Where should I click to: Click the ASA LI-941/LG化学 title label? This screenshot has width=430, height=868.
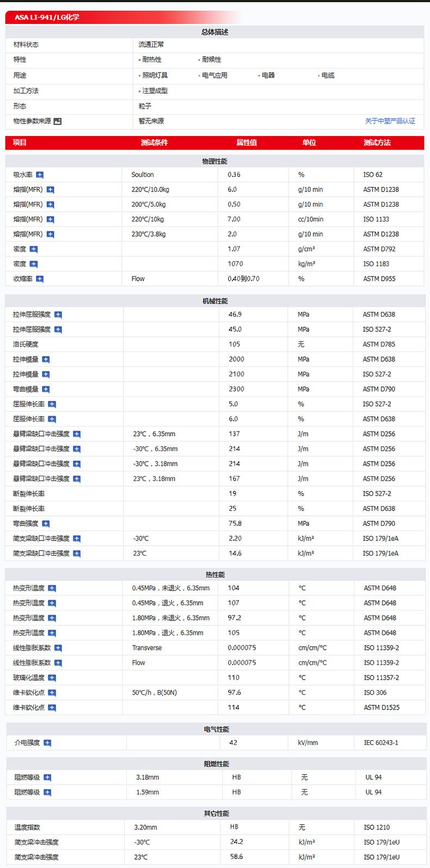[x=47, y=17]
